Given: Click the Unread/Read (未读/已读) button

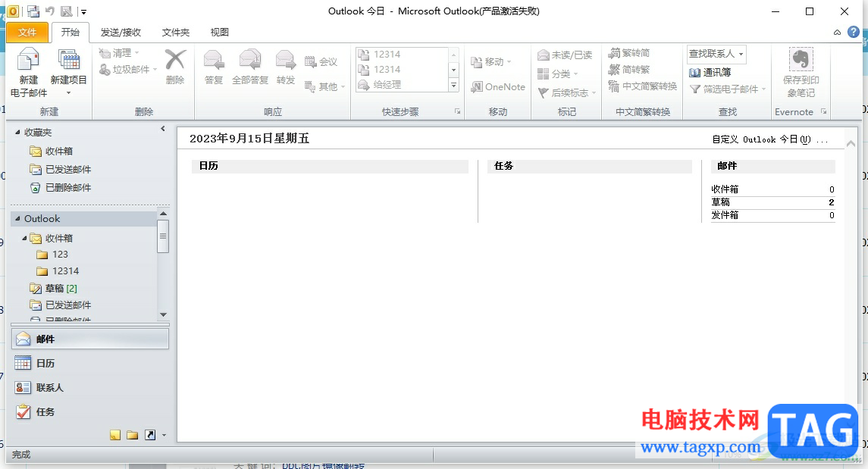Looking at the screenshot, I should pyautogui.click(x=566, y=55).
